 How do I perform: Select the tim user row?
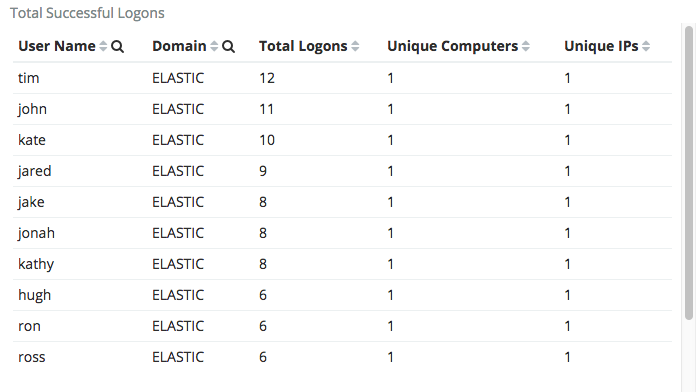342,78
